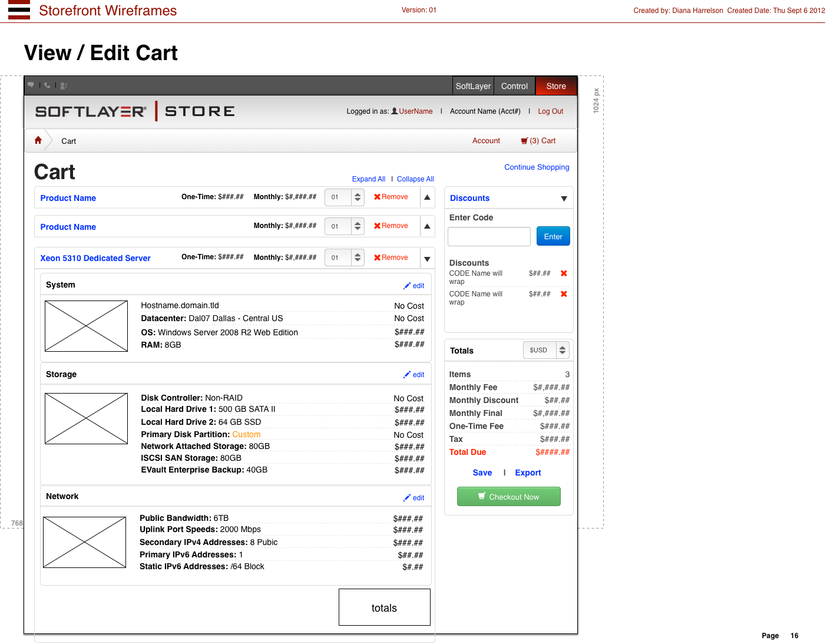Click the chat bubble icon in top bar

[31, 85]
